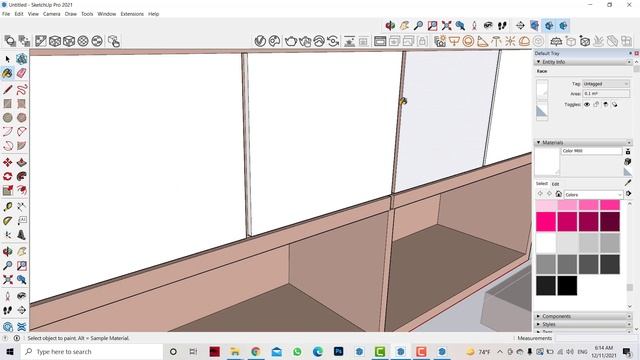Open the Help menu
Screen dimensions: 640x360
153,14
